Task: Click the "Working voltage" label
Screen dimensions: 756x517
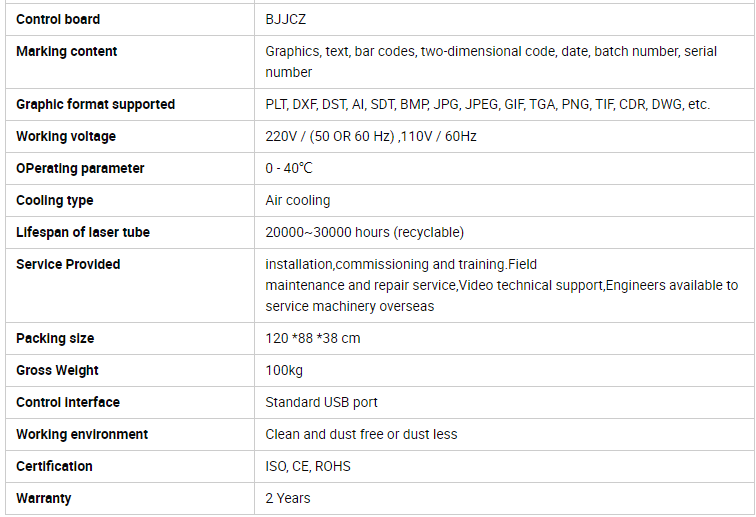Action: 66,136
